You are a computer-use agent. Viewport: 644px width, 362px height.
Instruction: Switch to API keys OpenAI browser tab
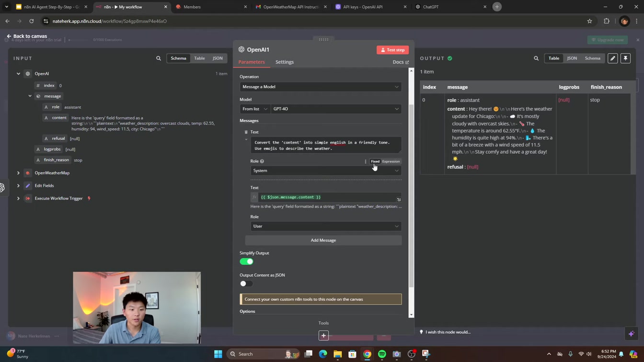pos(371,7)
